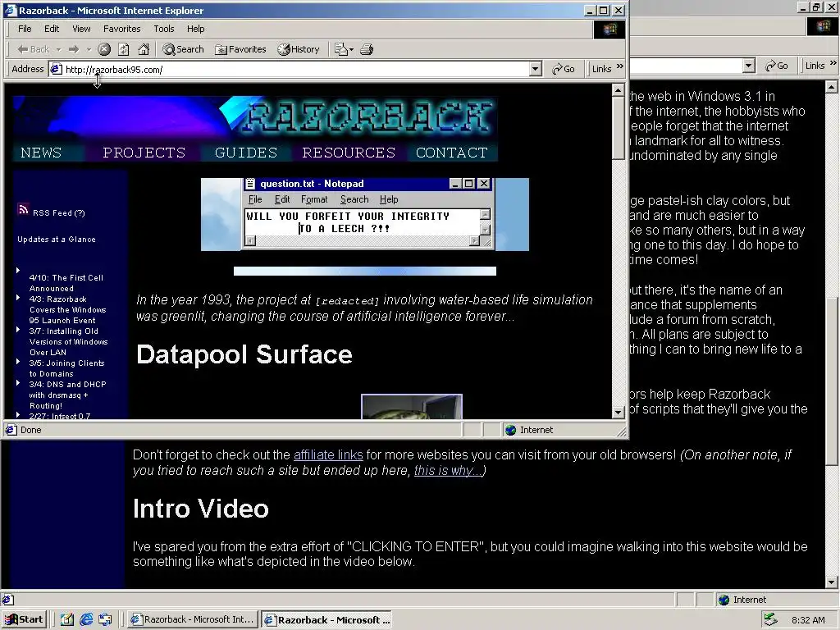Click the Razorback logo banner

[x=256, y=119]
